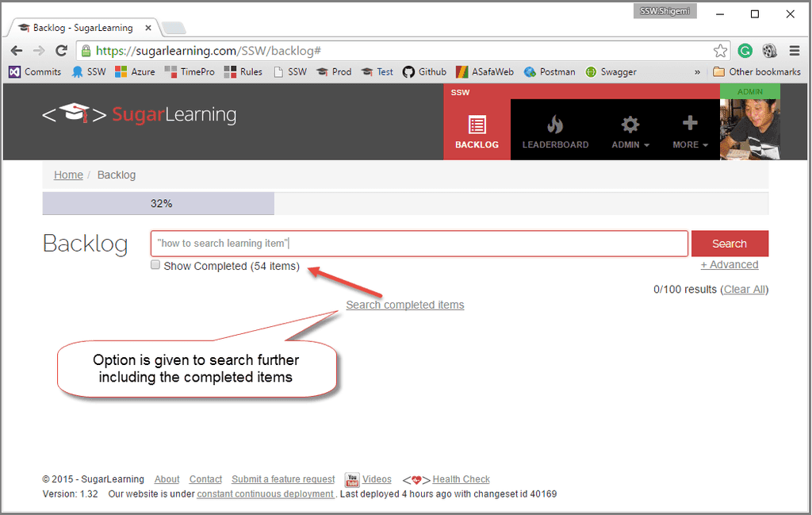This screenshot has width=812, height=515.
Task: Follow the Search completed items link
Action: click(404, 305)
